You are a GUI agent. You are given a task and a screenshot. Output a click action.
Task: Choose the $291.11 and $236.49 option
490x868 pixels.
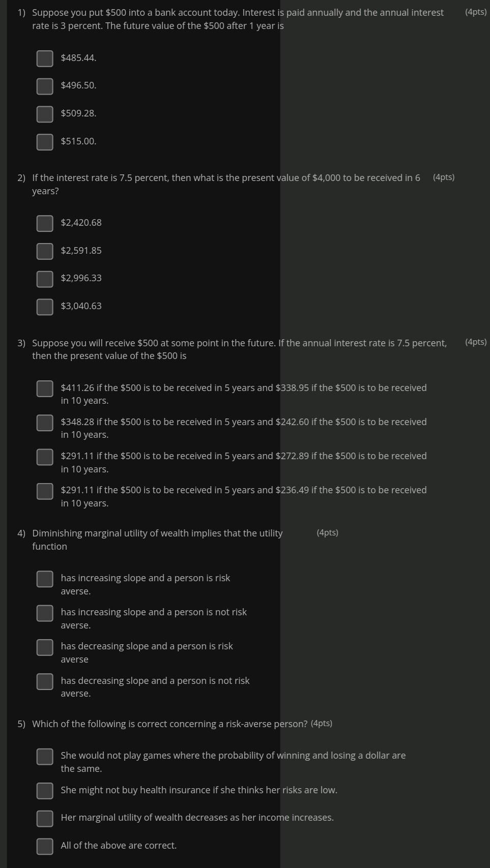coord(45,491)
